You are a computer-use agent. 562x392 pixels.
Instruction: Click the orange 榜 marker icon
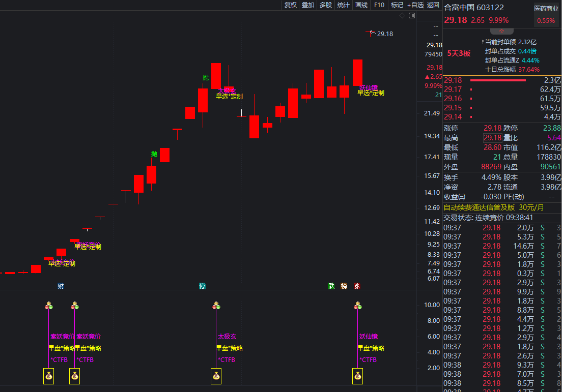[x=344, y=286]
